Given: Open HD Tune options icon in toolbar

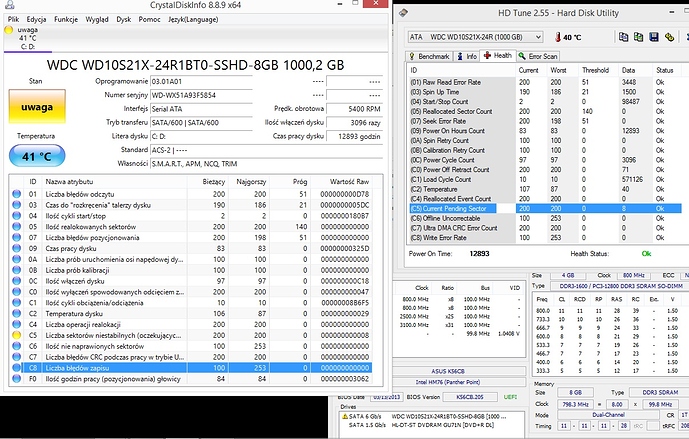Looking at the screenshot, I should click(x=669, y=37).
